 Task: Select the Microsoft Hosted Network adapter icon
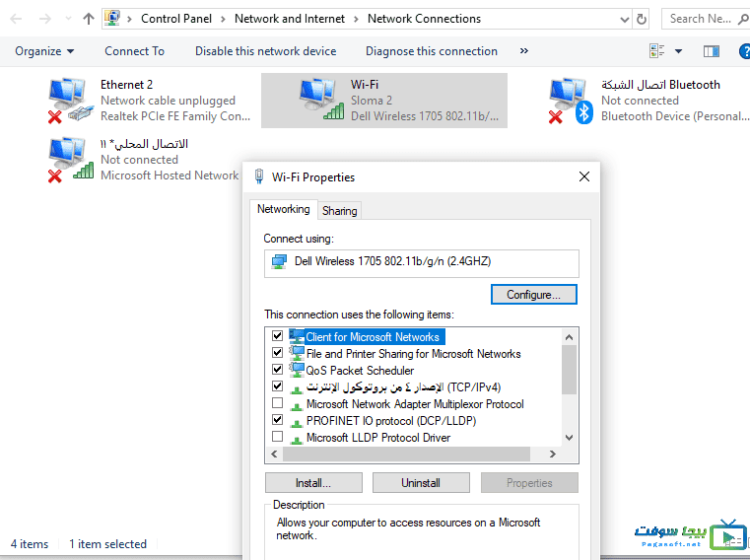pos(70,160)
